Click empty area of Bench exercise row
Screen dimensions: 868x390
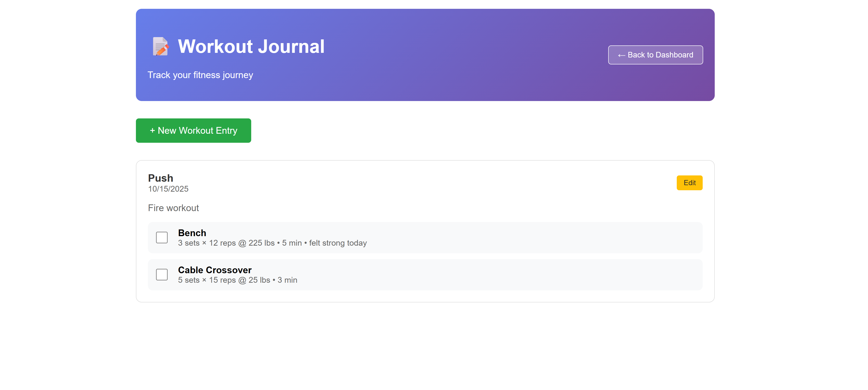tap(539, 238)
